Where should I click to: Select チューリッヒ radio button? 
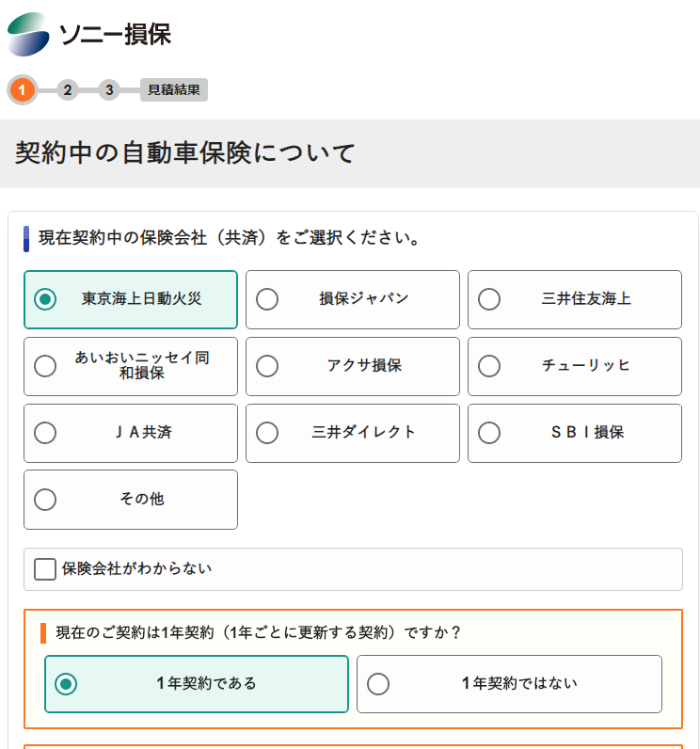(575, 366)
